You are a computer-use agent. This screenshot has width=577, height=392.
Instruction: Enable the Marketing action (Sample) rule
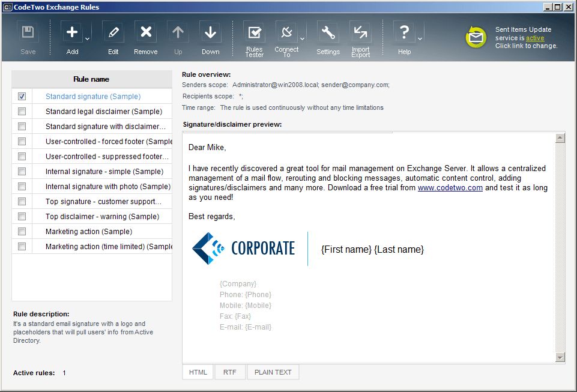(22, 231)
